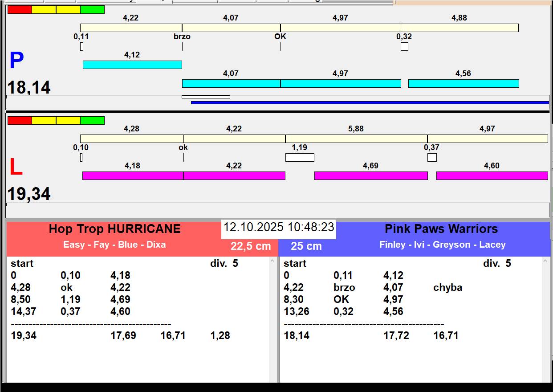Click the cream 4,88 segment in lane P
This screenshot has width=553, height=392.
[x=459, y=28]
